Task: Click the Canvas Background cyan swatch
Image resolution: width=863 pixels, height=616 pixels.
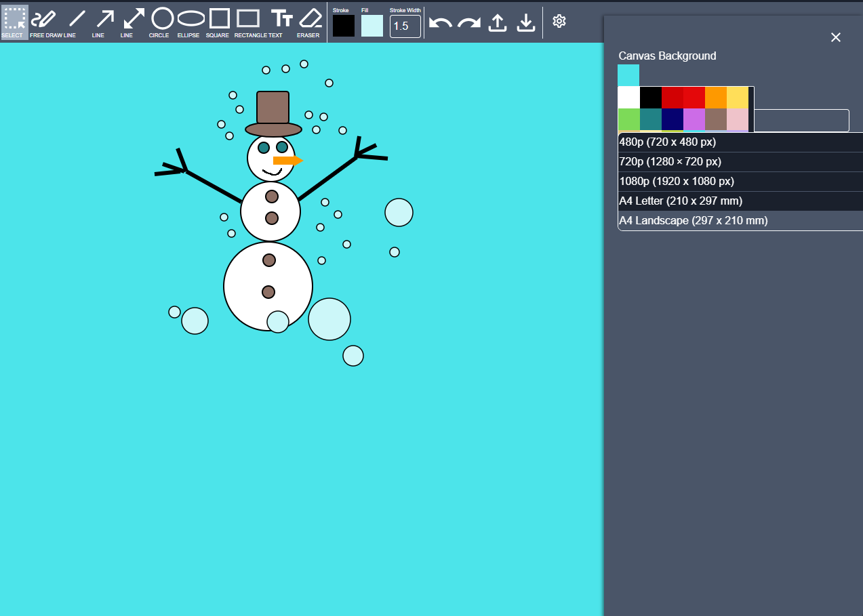Action: 628,75
